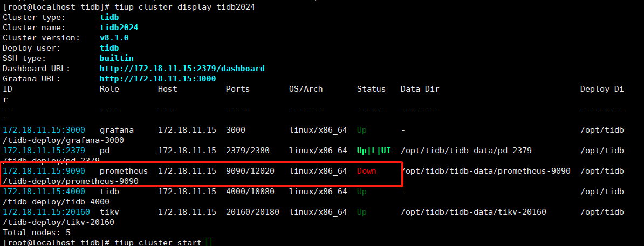Click data dir /opt/tidb/tidb-data/prometheus-9090
644x246 pixels.
(x=485, y=171)
